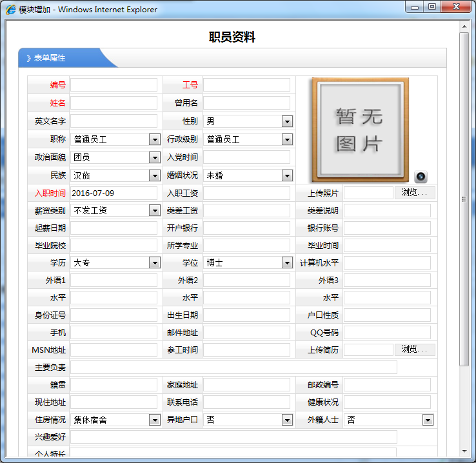Viewport: 476px width, 463px height.
Task: Click 浏览 button for 上传照片
Action: pos(415,193)
